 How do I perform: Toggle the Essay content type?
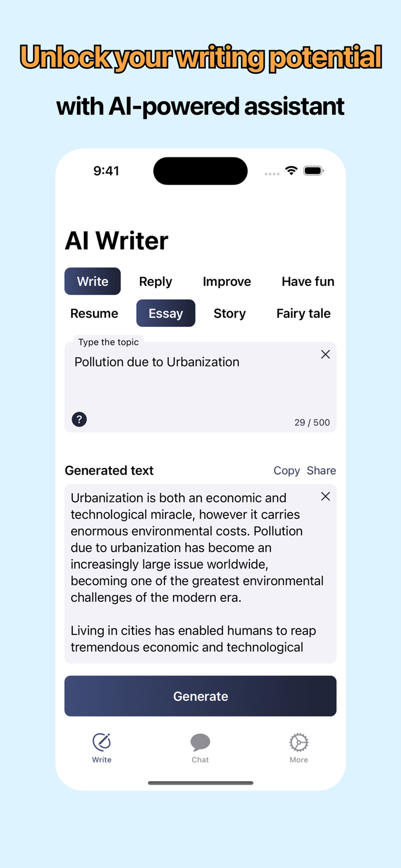point(165,313)
